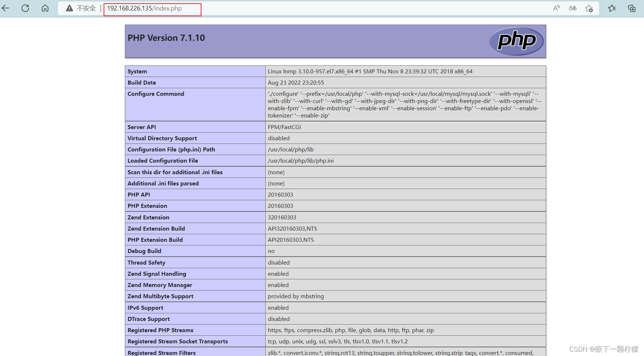644x356 pixels.
Task: Click the Debug Build 'no' value
Action: coord(271,251)
